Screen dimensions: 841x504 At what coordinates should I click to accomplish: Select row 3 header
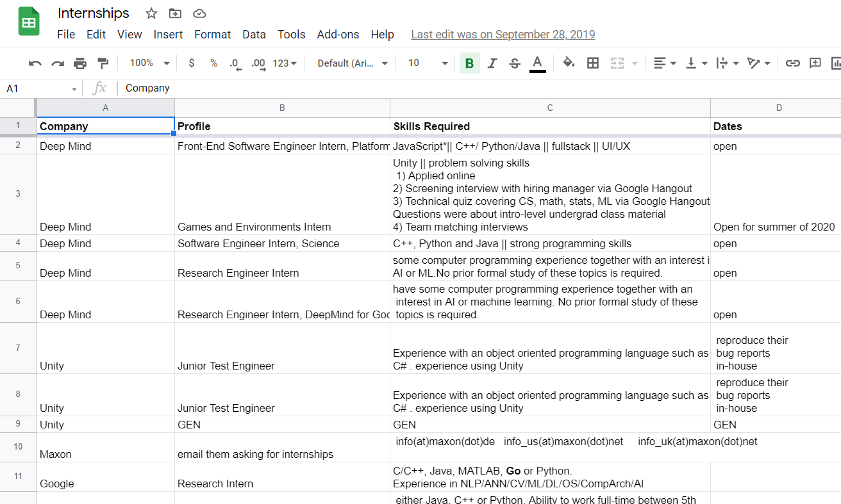(18, 194)
